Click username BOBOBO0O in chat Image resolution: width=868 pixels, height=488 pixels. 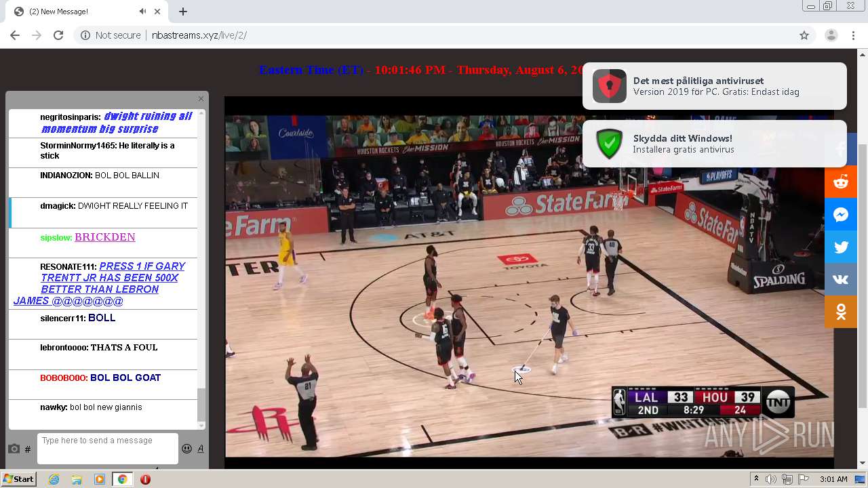64,378
